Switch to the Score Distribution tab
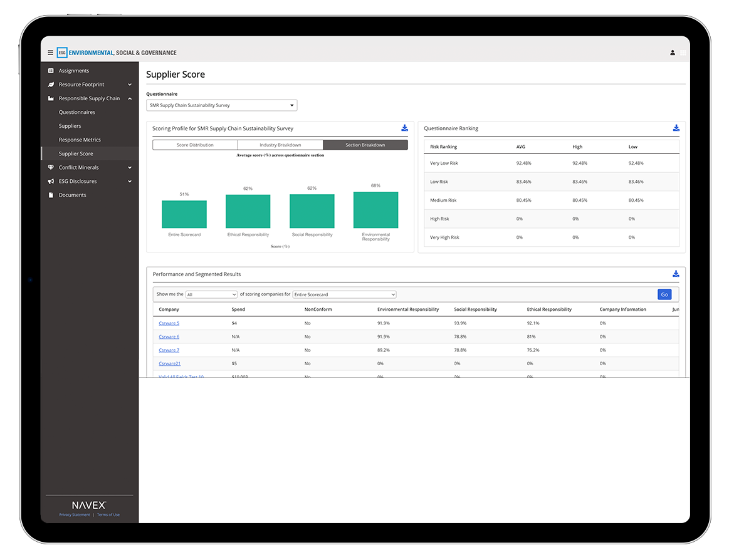Viewport: 734px width, 560px height. tap(196, 144)
